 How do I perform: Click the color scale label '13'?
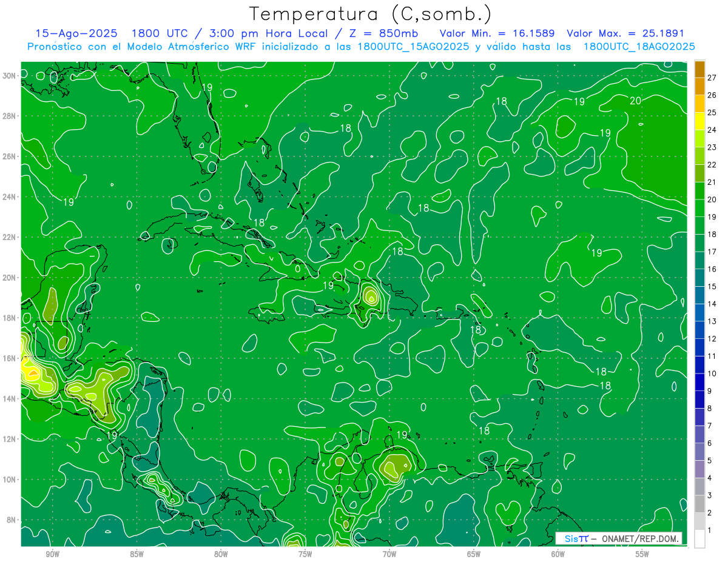tap(712, 321)
